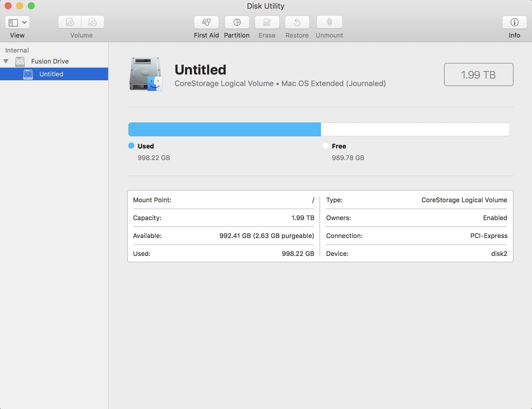Click the 1.99 TB capacity badge
Viewport: 532px width, 409px height.
pyautogui.click(x=478, y=75)
